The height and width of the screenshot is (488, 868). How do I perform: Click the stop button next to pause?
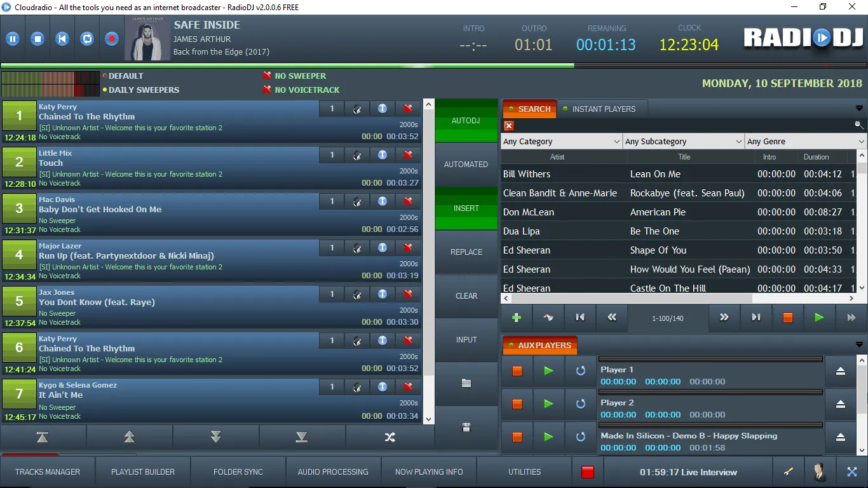(x=37, y=39)
